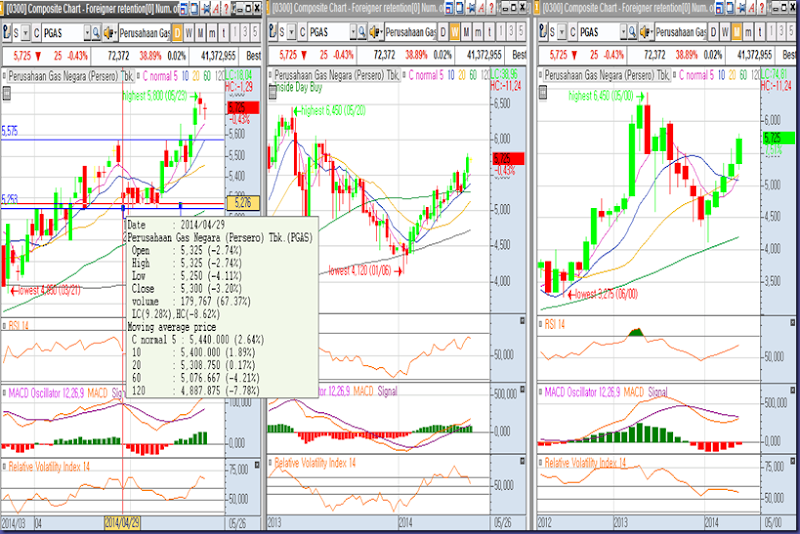Click the 5,575 horizontal line label in left chart

(x=10, y=131)
